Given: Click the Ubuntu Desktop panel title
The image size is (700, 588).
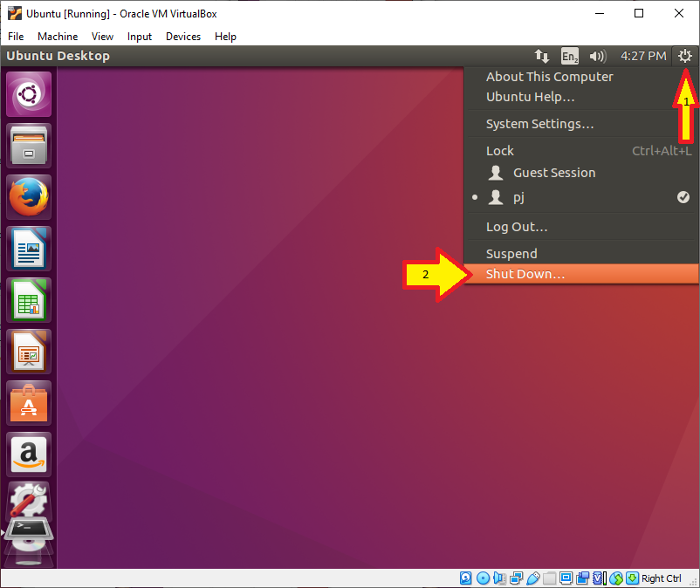Looking at the screenshot, I should 58,56.
